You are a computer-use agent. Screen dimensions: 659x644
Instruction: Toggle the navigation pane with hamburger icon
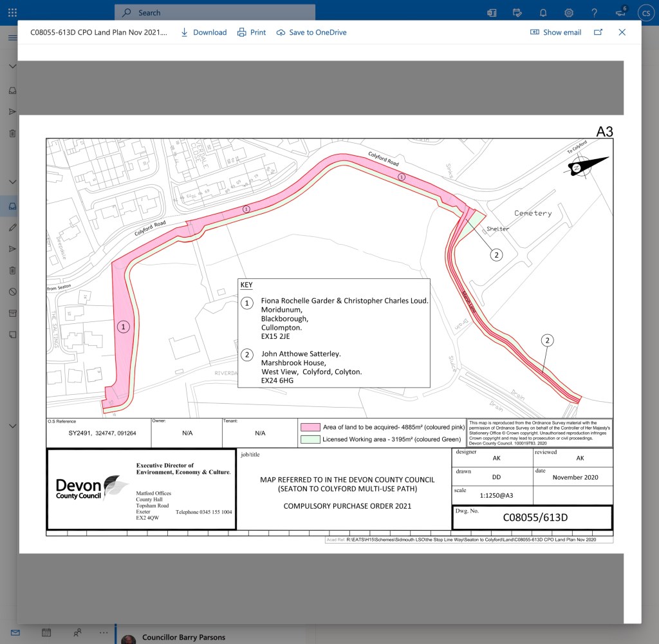[12, 38]
